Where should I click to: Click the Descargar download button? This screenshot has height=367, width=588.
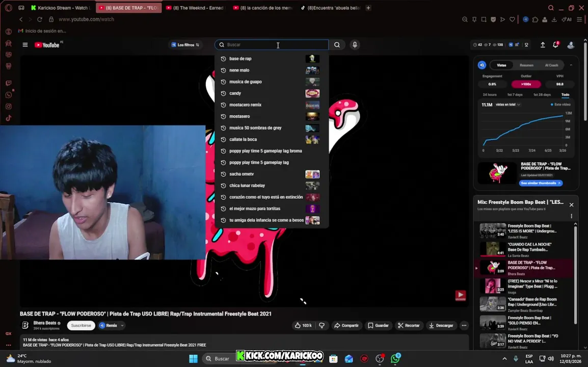tap(441, 325)
